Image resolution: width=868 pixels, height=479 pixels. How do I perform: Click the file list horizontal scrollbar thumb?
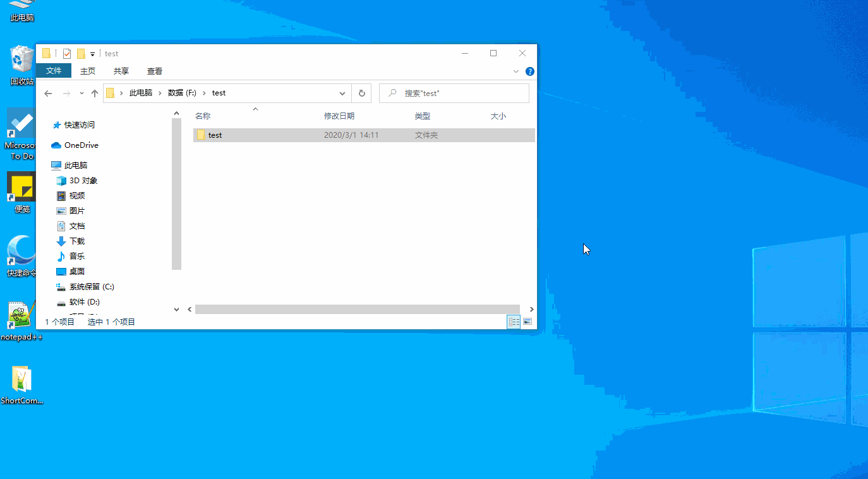pos(357,310)
